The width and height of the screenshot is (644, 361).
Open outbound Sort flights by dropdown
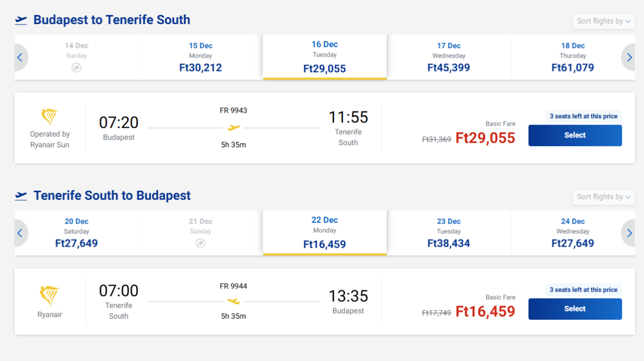(x=604, y=21)
